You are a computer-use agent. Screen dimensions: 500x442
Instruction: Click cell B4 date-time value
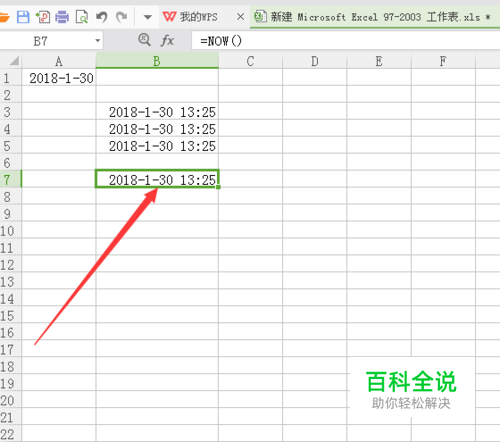(x=157, y=129)
